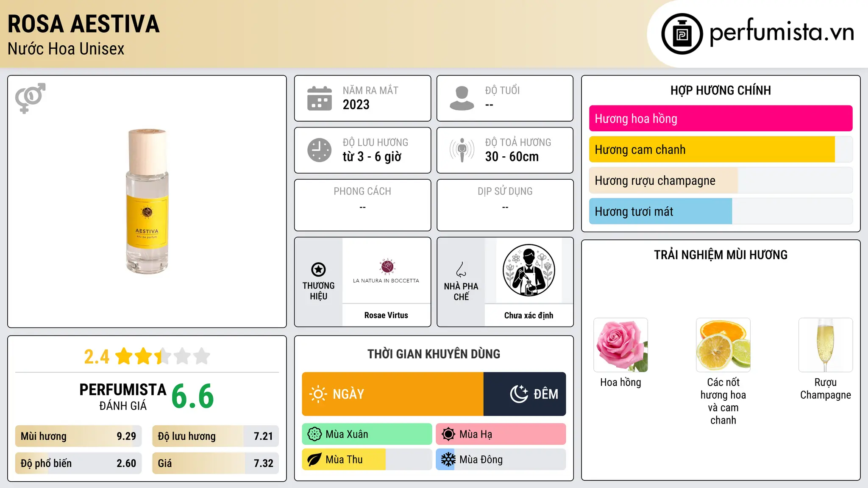Open the citrus fruits note thumbnail
Screen dimensions: 868x488
(723, 345)
